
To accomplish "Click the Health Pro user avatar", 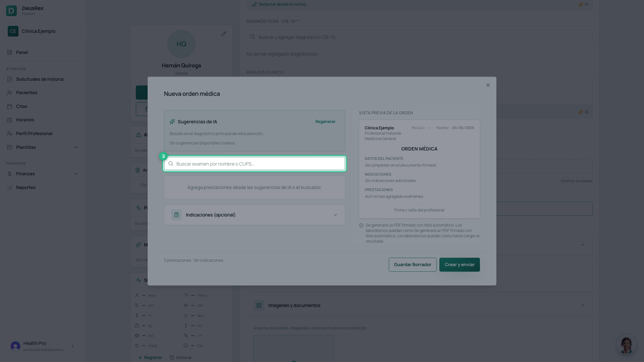I will click(15, 346).
